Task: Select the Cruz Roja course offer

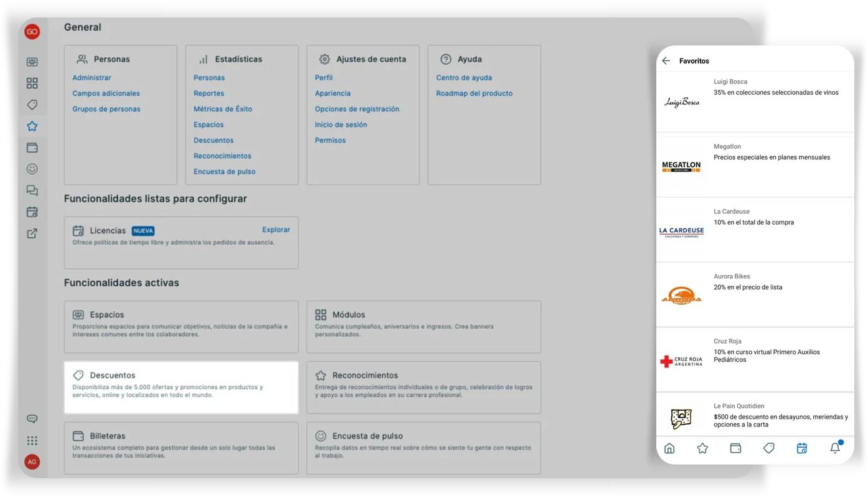Action: pyautogui.click(x=755, y=361)
